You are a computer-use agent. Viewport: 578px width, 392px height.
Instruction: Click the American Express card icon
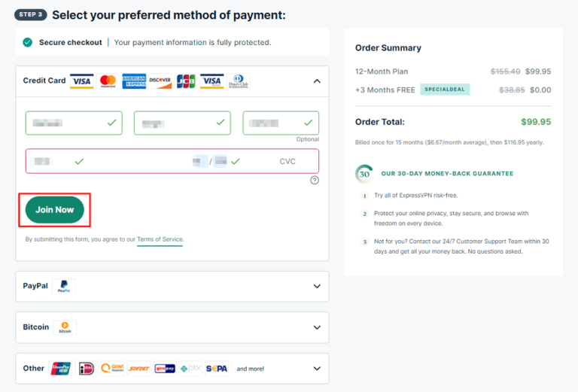pos(134,81)
